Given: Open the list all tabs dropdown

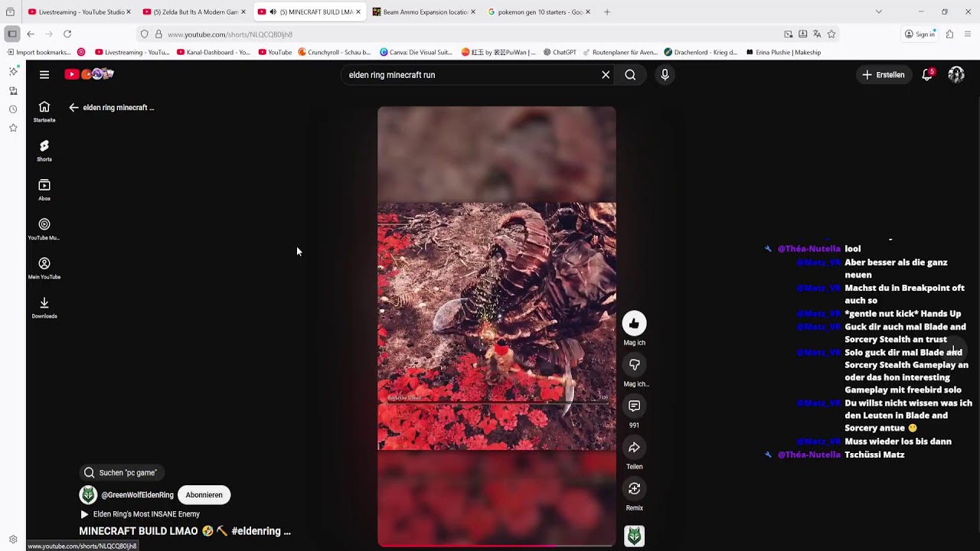Looking at the screenshot, I should [878, 11].
